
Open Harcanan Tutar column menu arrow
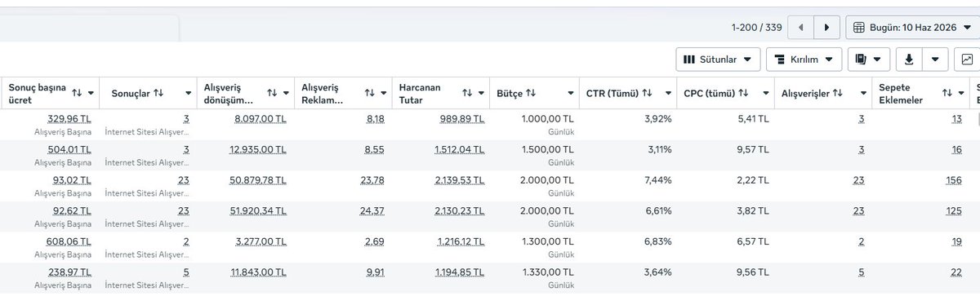coord(481,94)
